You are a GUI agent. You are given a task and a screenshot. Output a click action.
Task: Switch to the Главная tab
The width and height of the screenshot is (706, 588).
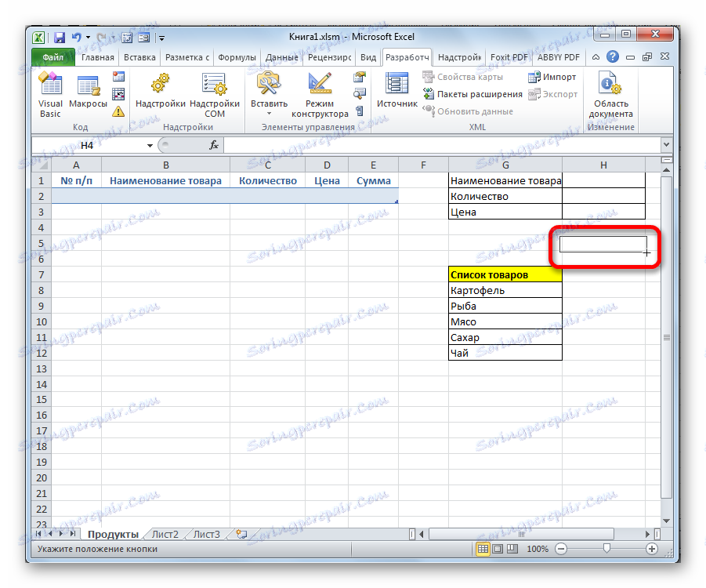(x=98, y=57)
